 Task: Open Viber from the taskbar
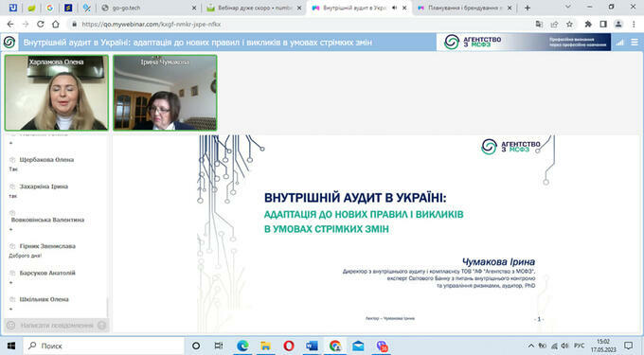(382, 346)
